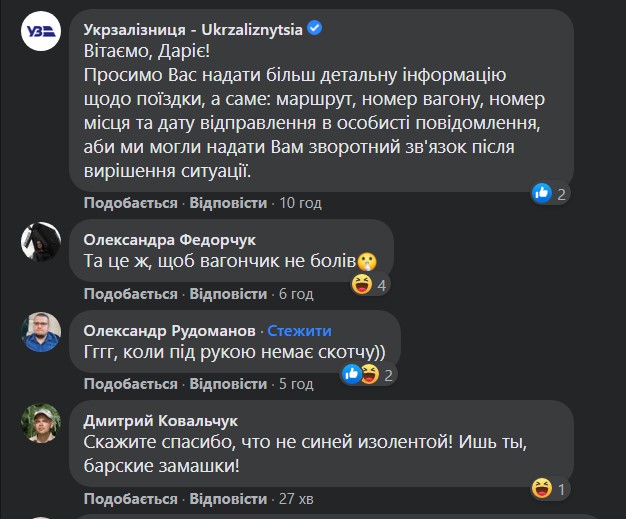The width and height of the screenshot is (626, 519).
Task: Like Олександр Рудоманов's comment
Action: point(130,384)
